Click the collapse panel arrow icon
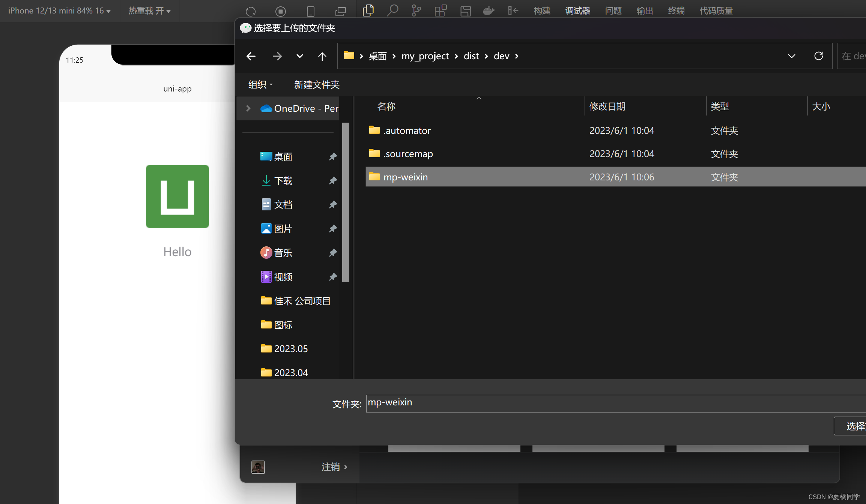This screenshot has height=504, width=866. point(513,10)
